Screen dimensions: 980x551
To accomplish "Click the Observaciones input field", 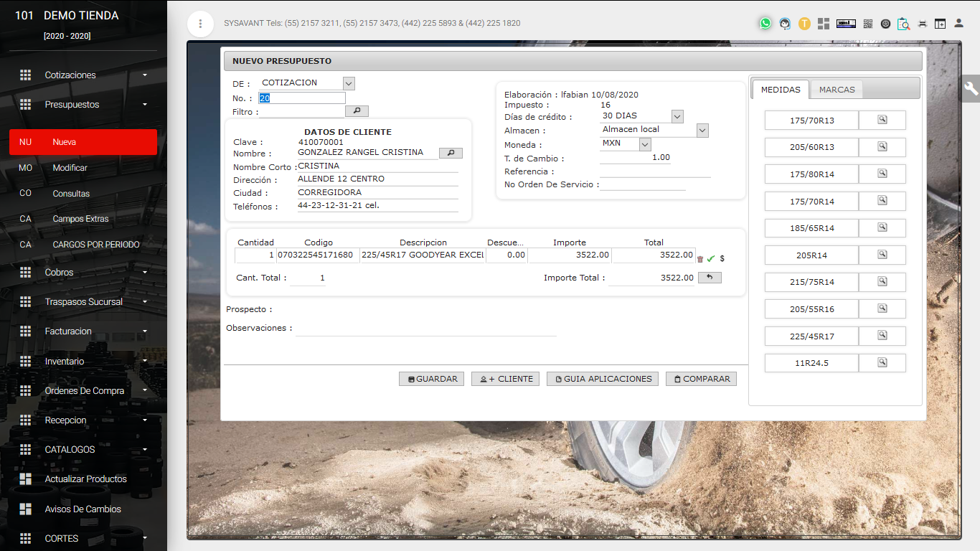I will 426,329.
